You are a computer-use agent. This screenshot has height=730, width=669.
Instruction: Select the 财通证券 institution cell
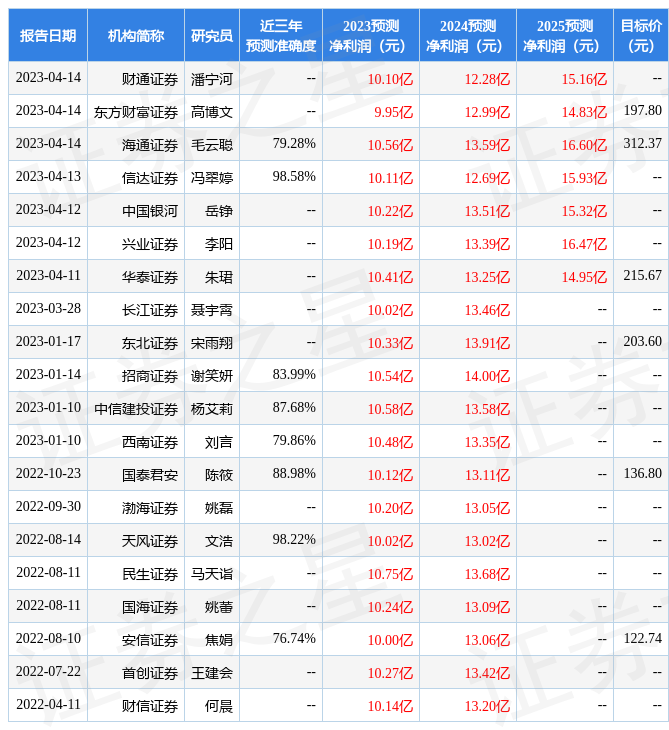(x=135, y=79)
